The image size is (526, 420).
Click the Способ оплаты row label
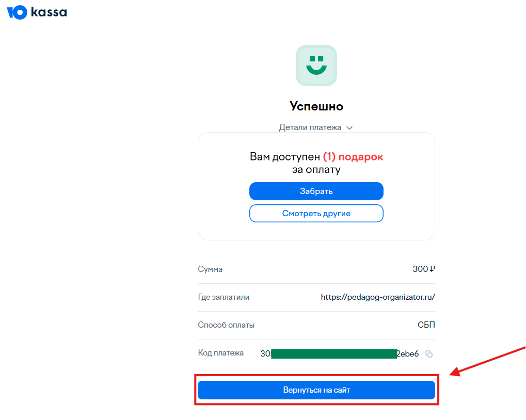(226, 325)
